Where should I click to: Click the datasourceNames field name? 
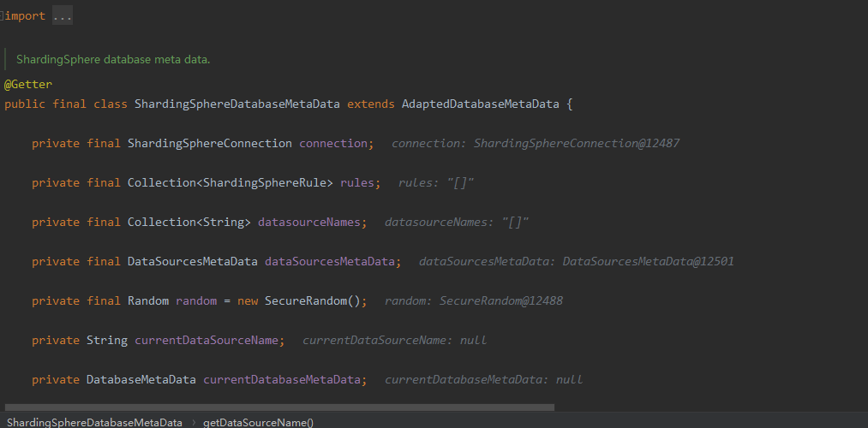[x=309, y=222]
